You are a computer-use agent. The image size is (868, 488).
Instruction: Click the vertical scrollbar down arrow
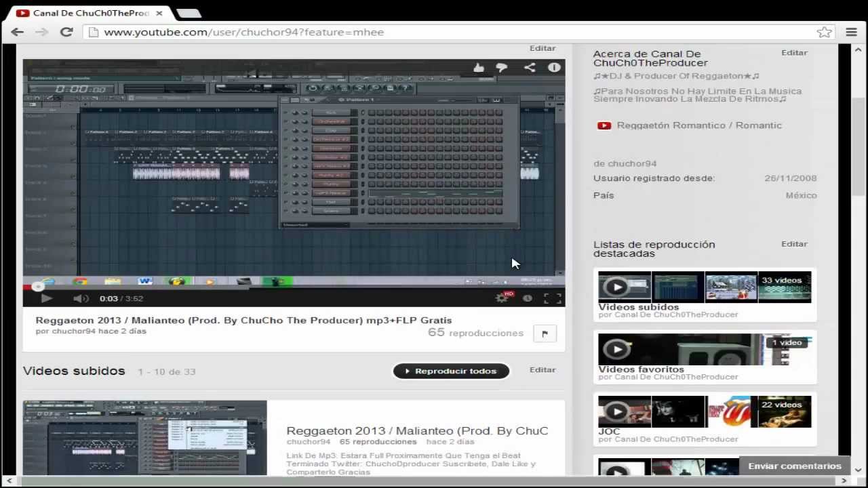859,469
